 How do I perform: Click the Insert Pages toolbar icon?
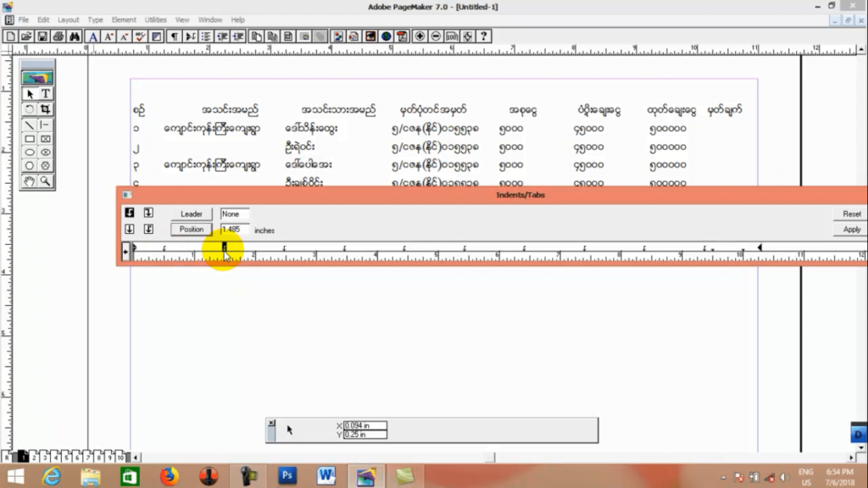tap(256, 36)
